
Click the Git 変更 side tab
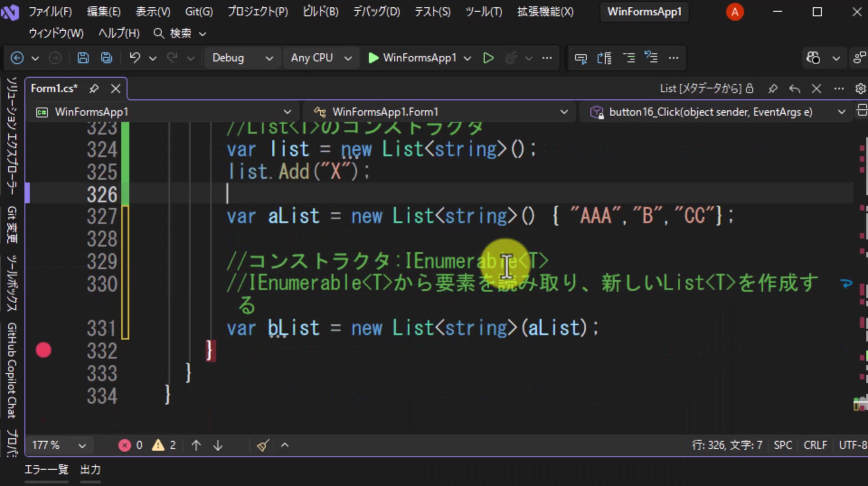pyautogui.click(x=12, y=225)
